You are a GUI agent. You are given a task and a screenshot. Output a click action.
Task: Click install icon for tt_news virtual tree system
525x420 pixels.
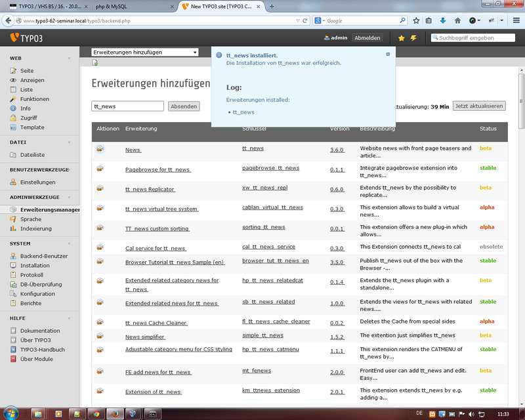[x=100, y=207]
